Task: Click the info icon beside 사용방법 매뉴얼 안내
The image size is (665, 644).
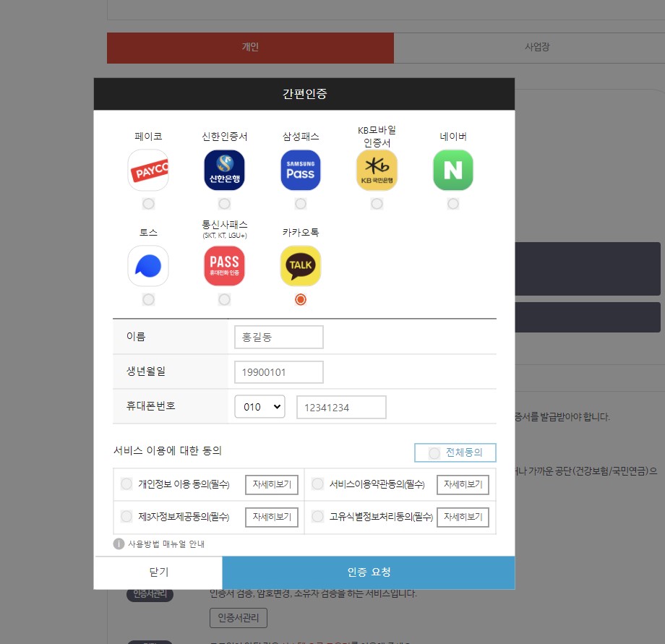Action: (119, 544)
